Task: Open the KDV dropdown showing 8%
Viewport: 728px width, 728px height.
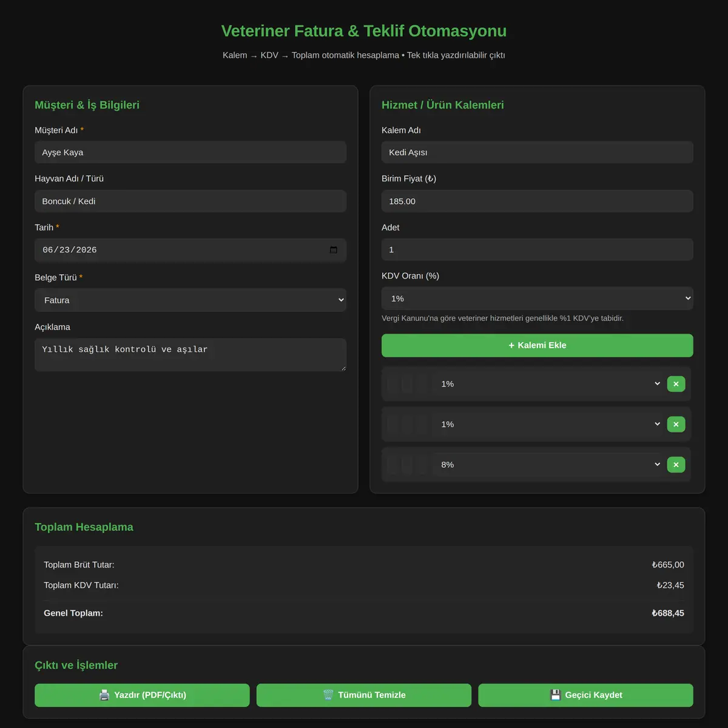Action: [x=548, y=465]
